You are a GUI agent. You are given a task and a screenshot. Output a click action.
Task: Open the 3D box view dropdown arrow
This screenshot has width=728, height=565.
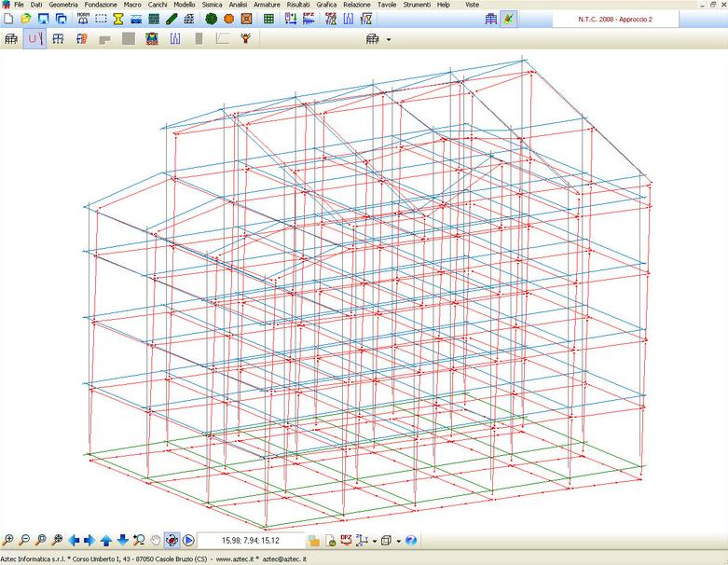point(398,541)
